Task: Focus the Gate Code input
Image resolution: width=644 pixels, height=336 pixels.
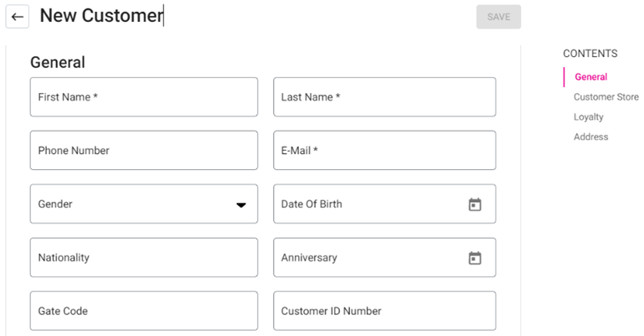Action: tap(143, 311)
